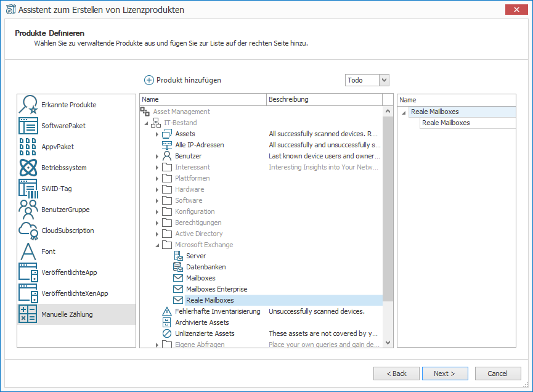The width and height of the screenshot is (533, 392).
Task: Choose the SoftwarePaket category icon
Action: [x=28, y=126]
